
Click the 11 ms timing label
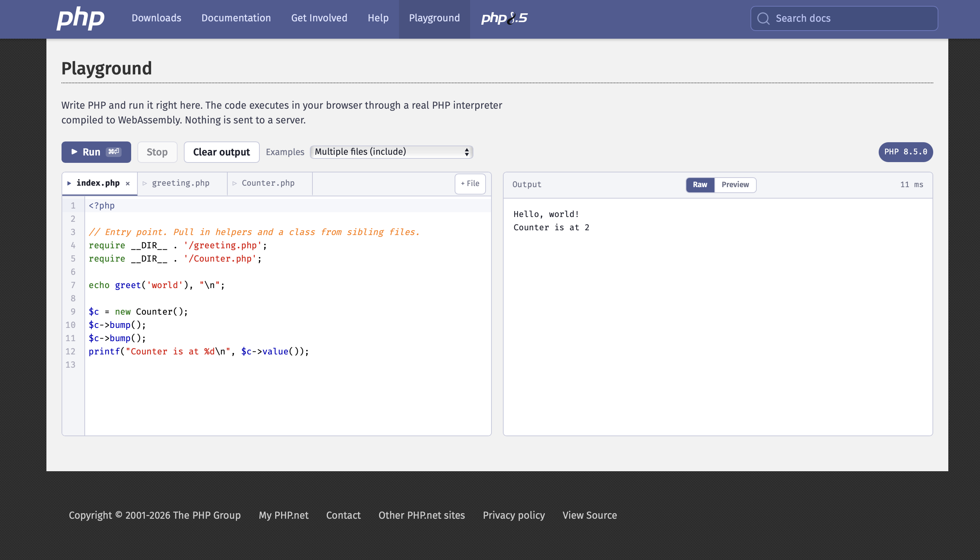click(x=911, y=185)
